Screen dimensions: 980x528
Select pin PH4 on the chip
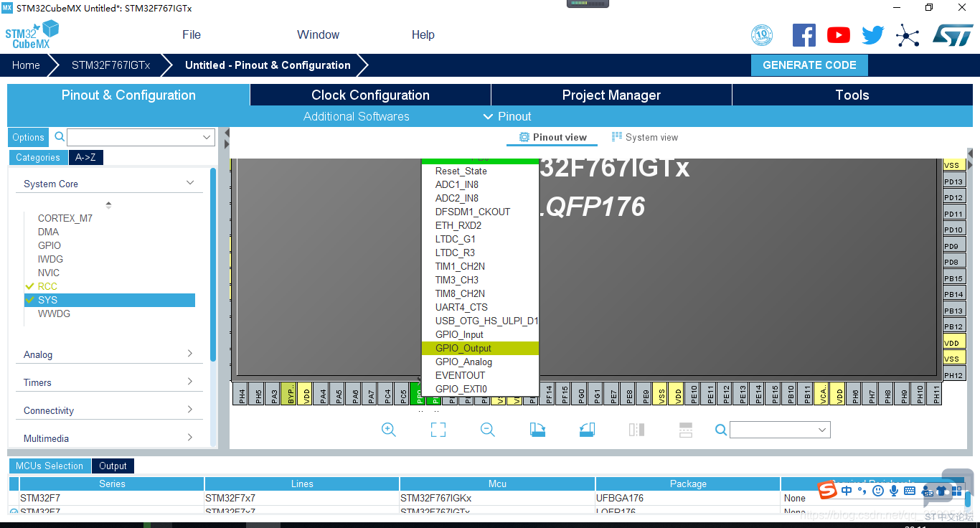tap(241, 394)
